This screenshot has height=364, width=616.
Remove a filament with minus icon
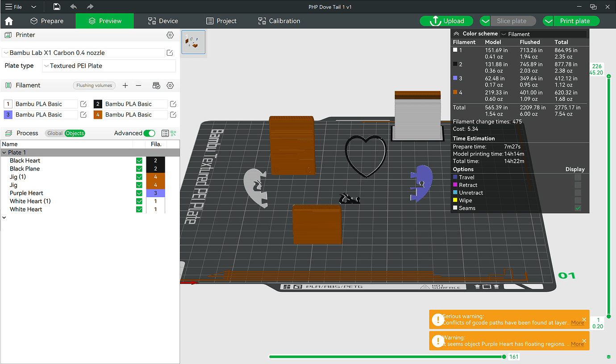coord(139,85)
